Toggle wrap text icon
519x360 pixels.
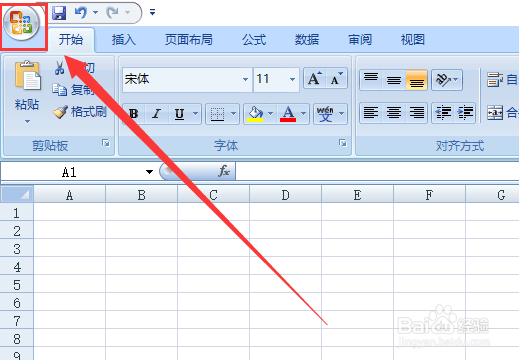tap(495, 80)
